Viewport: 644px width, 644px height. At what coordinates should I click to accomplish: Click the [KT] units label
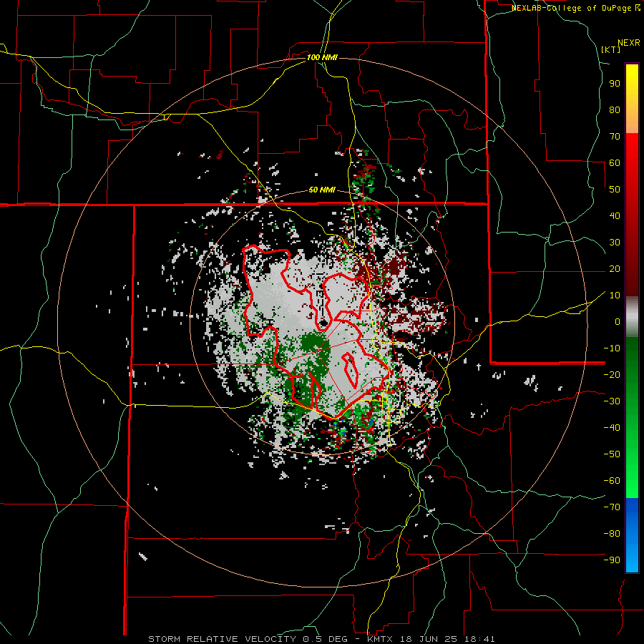click(x=611, y=49)
